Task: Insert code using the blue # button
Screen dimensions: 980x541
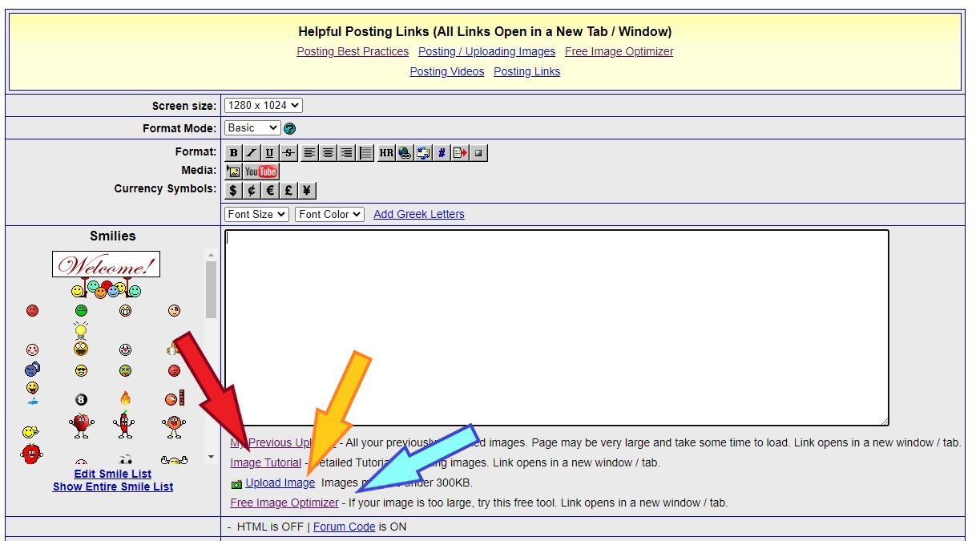Action: coord(442,152)
